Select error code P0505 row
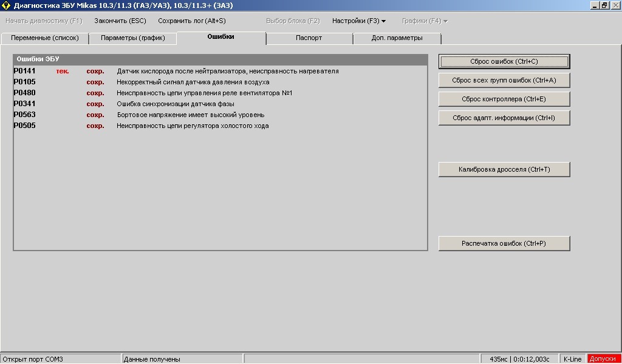Image resolution: width=622 pixels, height=364 pixels. click(x=220, y=126)
